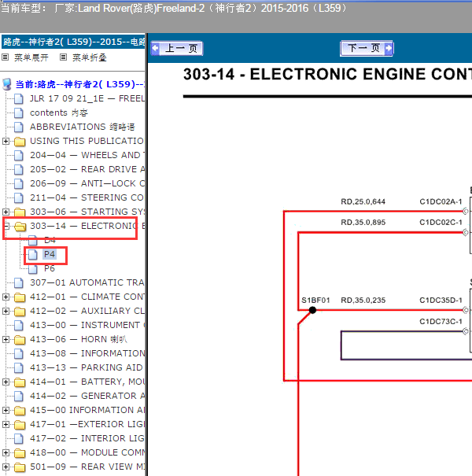The image size is (472, 476).
Task: Open ABBREVIATIONS 缩略语 page
Action: point(83,127)
